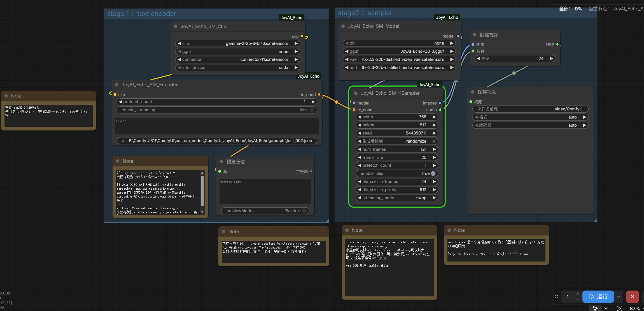The width and height of the screenshot is (644, 311).
Task: Click the test_002.json prompt path field
Action: 217,141
